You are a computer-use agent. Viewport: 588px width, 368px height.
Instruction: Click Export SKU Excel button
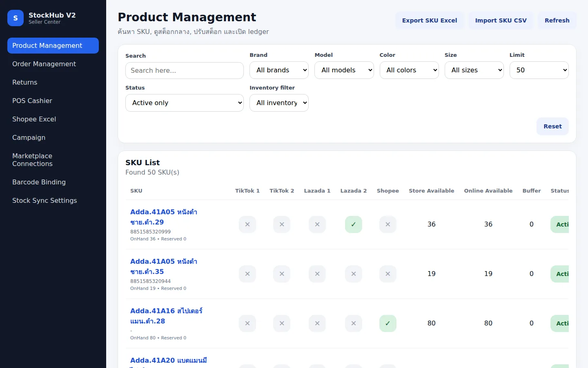coord(430,20)
